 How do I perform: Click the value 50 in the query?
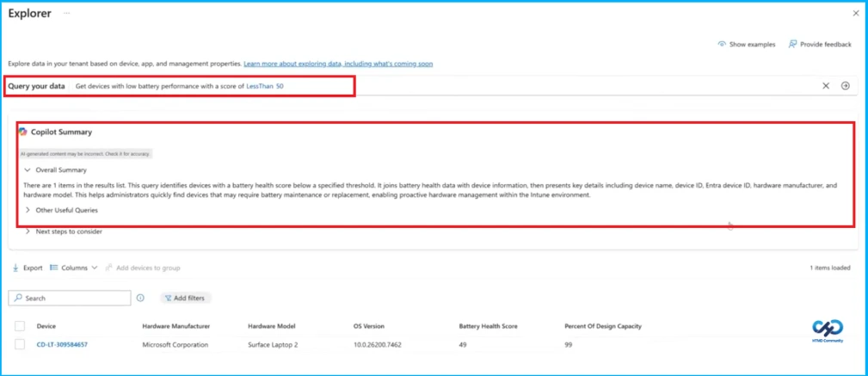click(x=280, y=86)
